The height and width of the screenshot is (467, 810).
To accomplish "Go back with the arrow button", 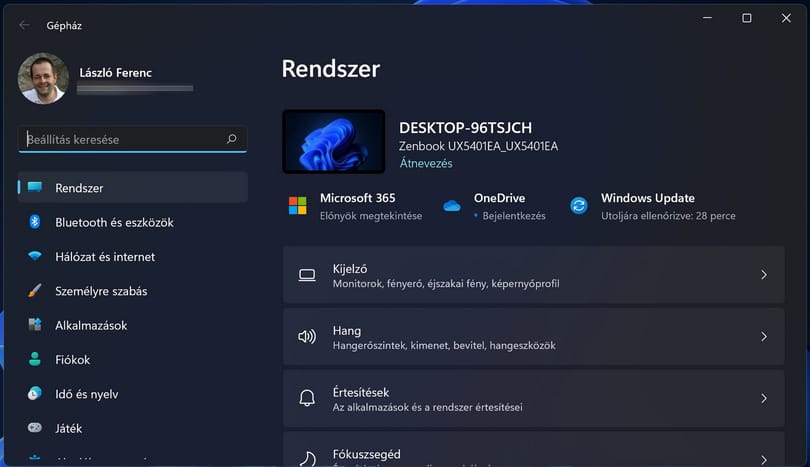I will tap(24, 25).
